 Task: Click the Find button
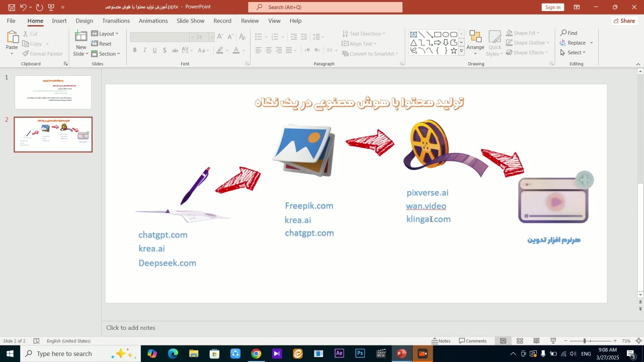(x=569, y=33)
